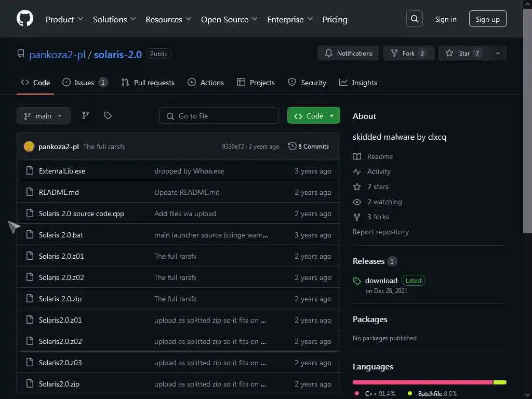This screenshot has width=532, height=399.
Task: Switch to the Issues tab
Action: coord(85,83)
